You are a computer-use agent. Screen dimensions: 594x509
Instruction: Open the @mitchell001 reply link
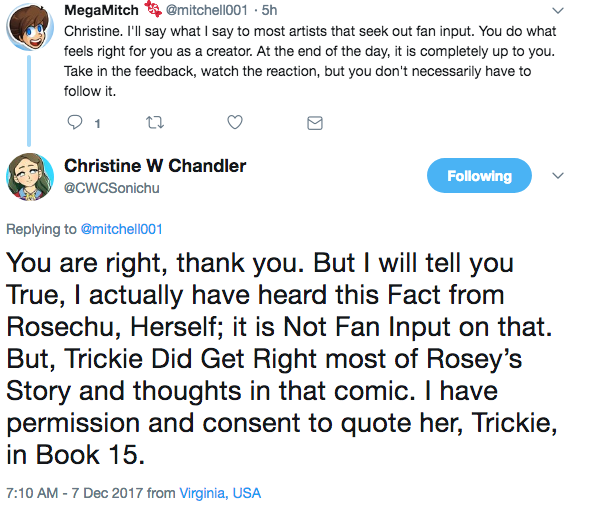[x=122, y=229]
